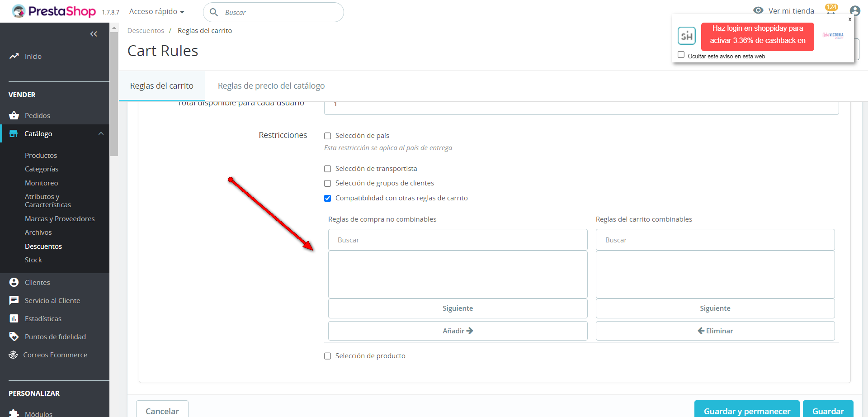This screenshot has width=868, height=417.
Task: Click the Puntos de fidelidad tag icon
Action: 14,336
